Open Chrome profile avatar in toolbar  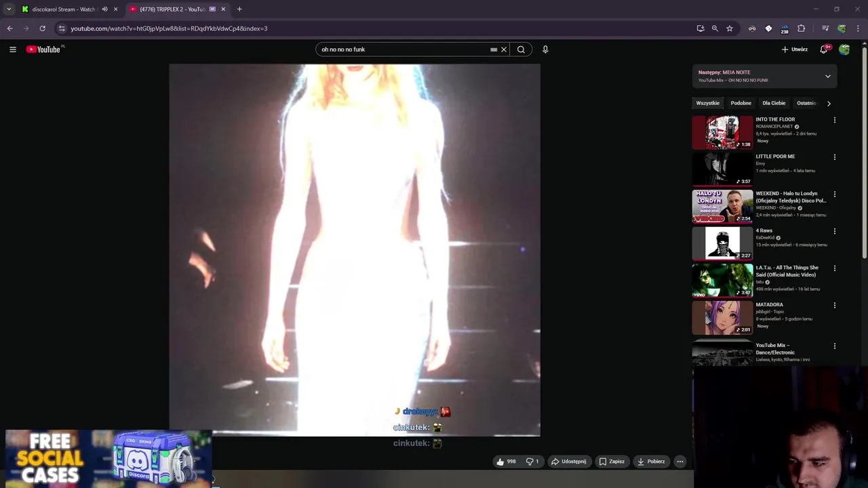(x=842, y=28)
